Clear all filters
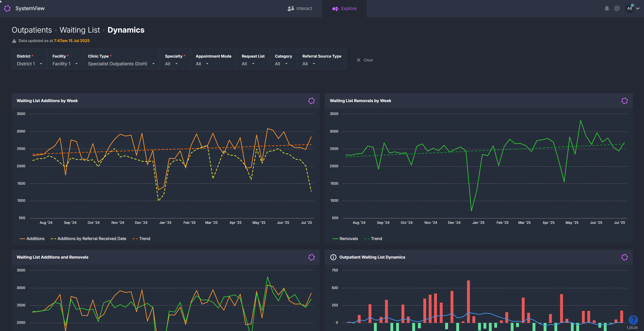 (365, 60)
